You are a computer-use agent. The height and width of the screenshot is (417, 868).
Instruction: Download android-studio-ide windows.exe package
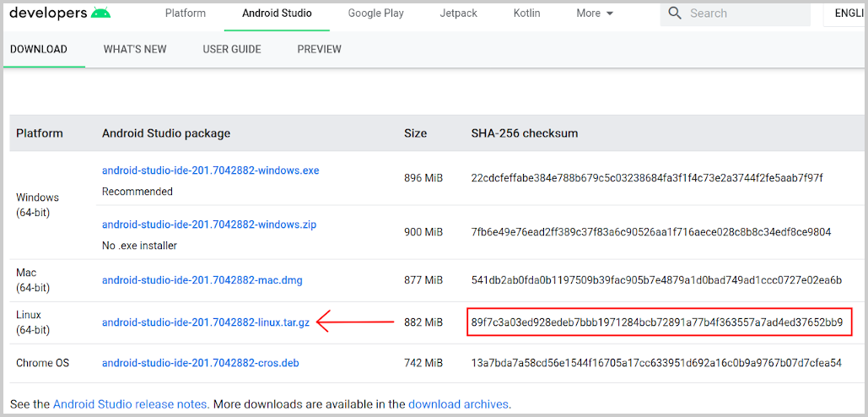(210, 171)
